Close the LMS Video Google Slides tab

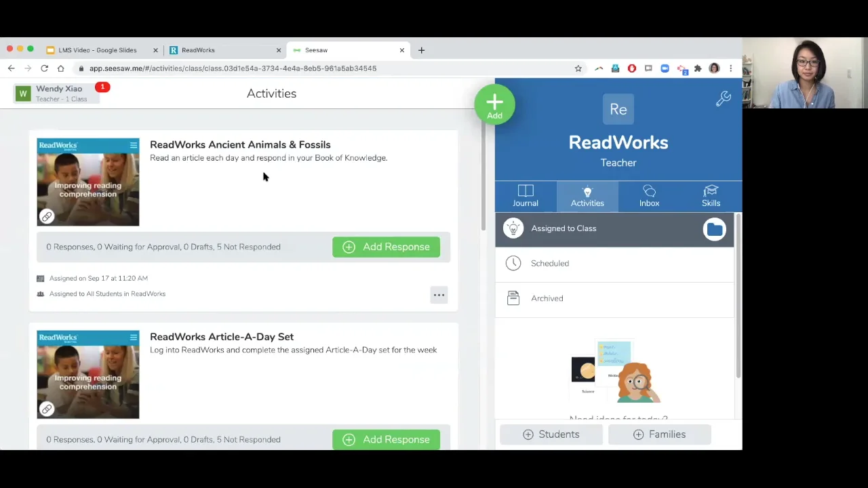(x=155, y=50)
